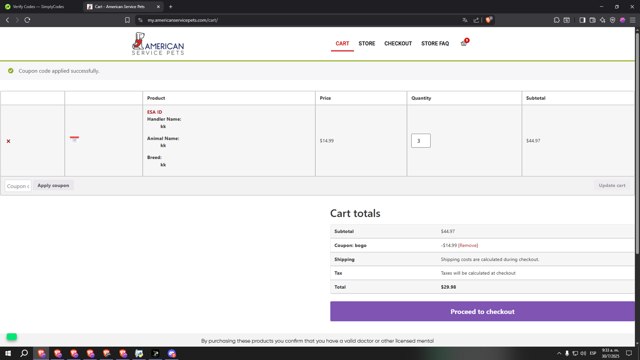Remove the bogo coupon via [Remove] link
This screenshot has width=640, height=360.
[x=468, y=245]
